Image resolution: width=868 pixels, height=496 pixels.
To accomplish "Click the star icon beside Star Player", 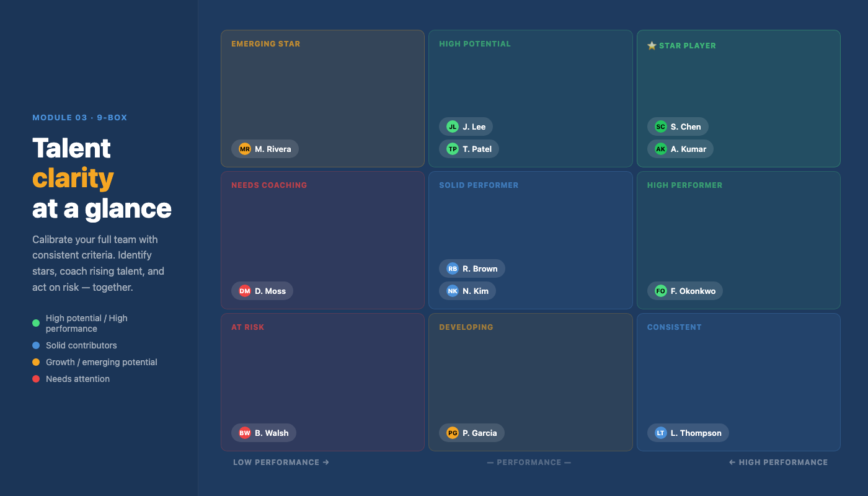I will point(652,45).
